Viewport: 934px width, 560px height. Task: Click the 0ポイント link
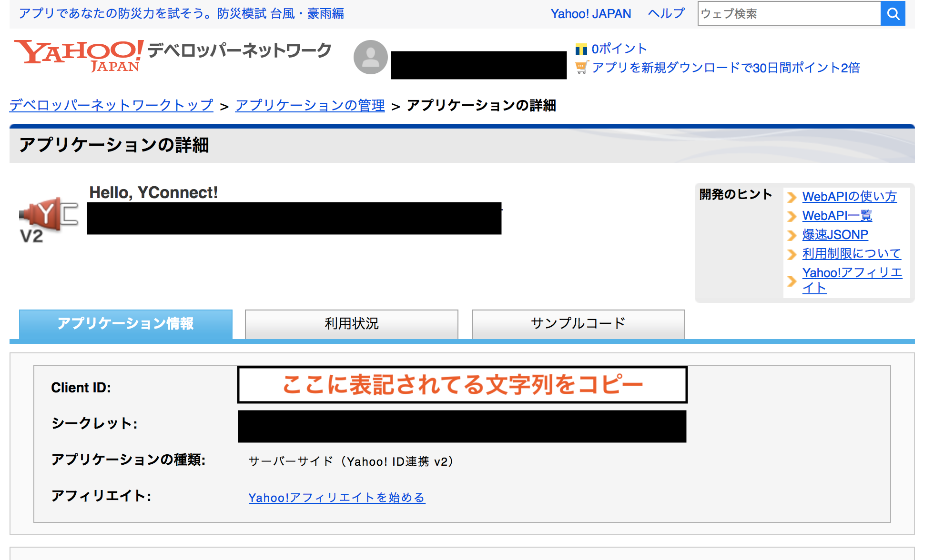click(x=619, y=49)
